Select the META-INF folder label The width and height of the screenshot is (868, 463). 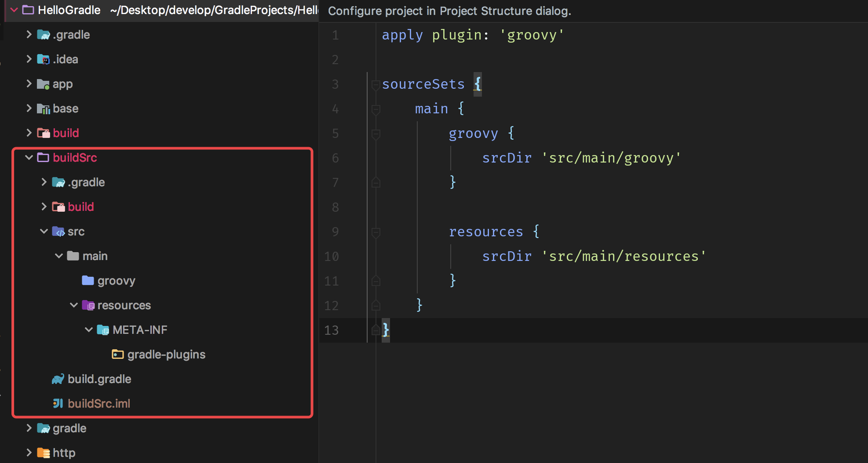coord(140,330)
